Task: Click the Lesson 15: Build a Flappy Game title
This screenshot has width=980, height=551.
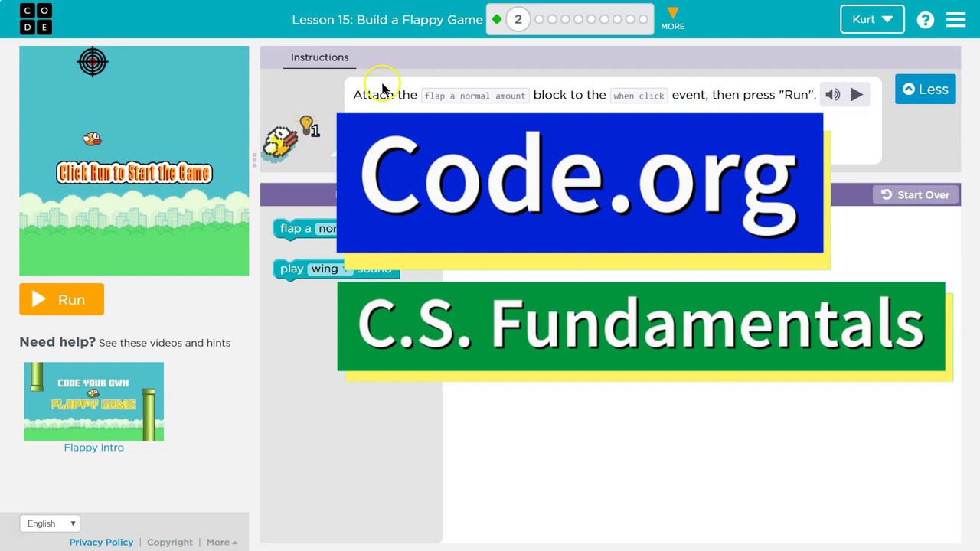Action: [387, 20]
